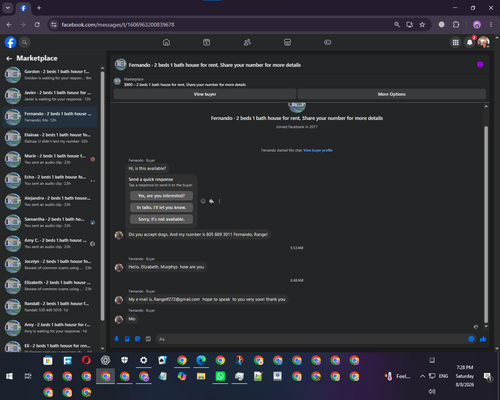Open the tab search chevron in Chrome
The image size is (500, 400).
8,8
